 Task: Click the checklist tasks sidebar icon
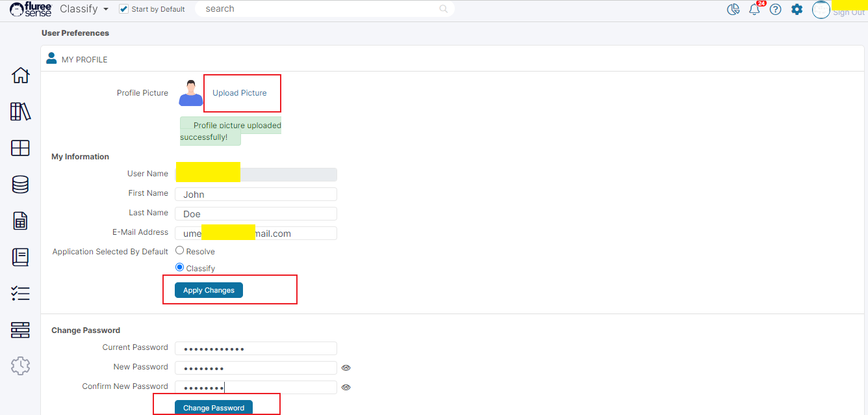[x=20, y=294]
